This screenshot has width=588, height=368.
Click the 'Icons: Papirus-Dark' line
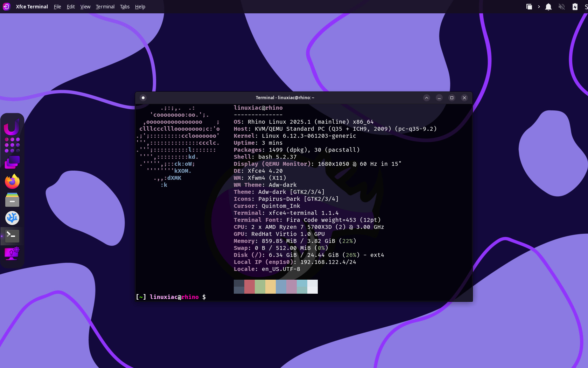point(286,199)
